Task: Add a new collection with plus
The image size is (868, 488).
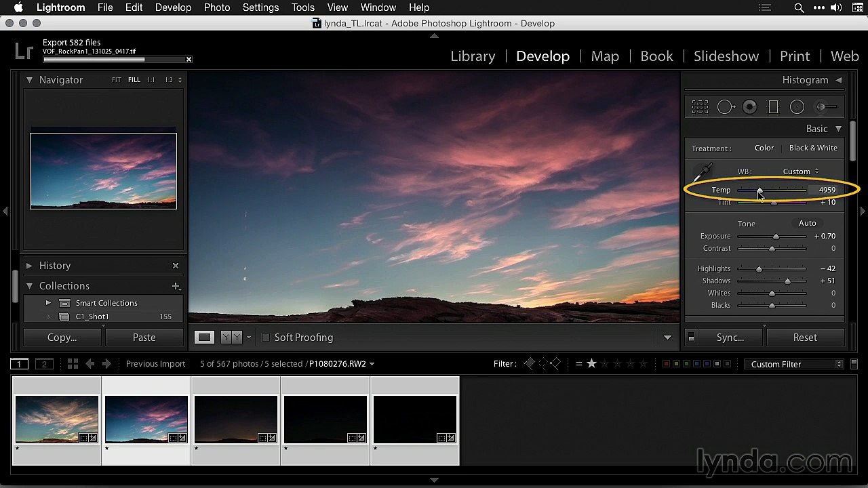Action: (x=176, y=286)
